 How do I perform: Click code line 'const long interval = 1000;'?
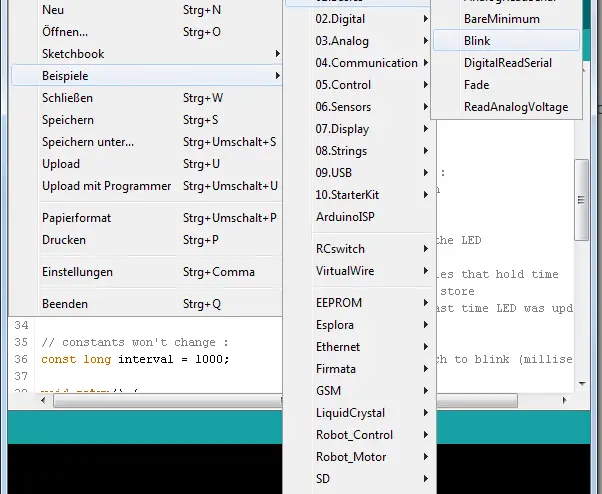135,359
